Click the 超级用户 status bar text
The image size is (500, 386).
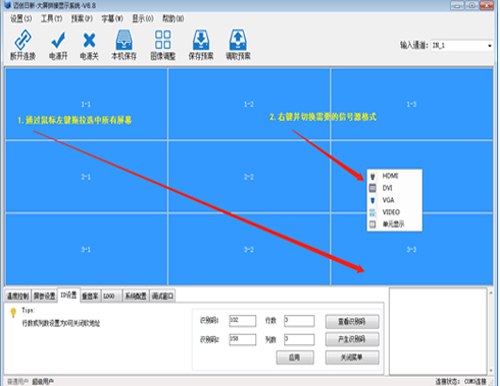point(43,381)
